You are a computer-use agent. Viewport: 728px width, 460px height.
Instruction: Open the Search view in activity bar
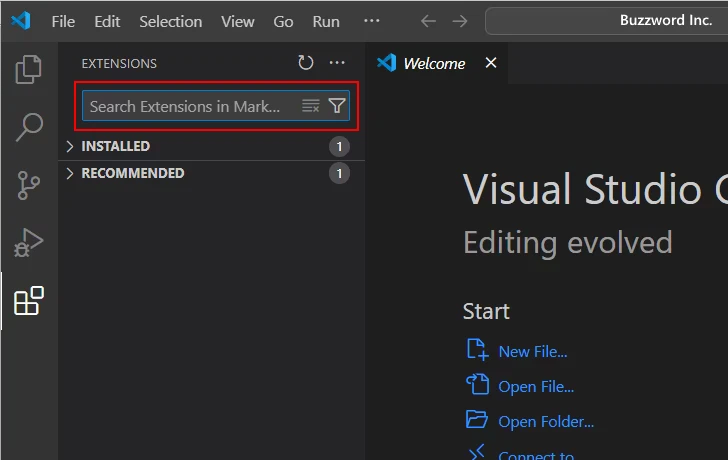point(29,127)
